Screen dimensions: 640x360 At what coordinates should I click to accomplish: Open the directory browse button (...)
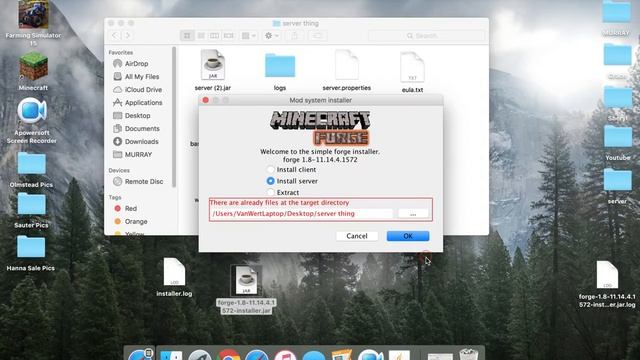413,213
